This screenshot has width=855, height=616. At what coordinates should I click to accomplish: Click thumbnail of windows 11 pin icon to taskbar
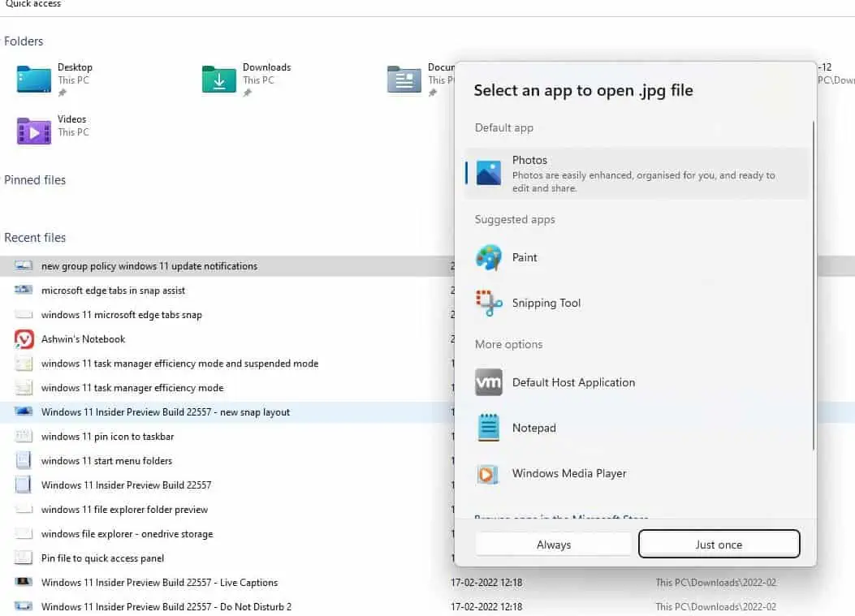point(24,436)
